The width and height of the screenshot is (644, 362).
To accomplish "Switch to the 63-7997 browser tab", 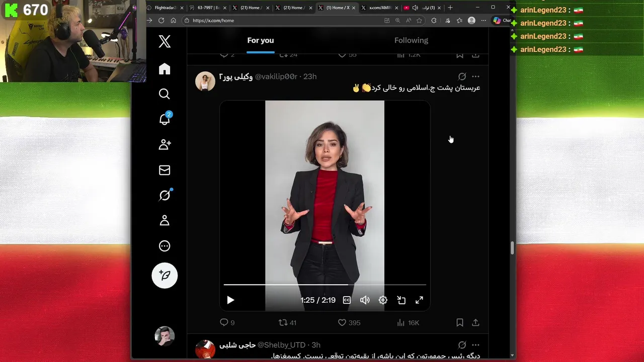I will pos(208,8).
